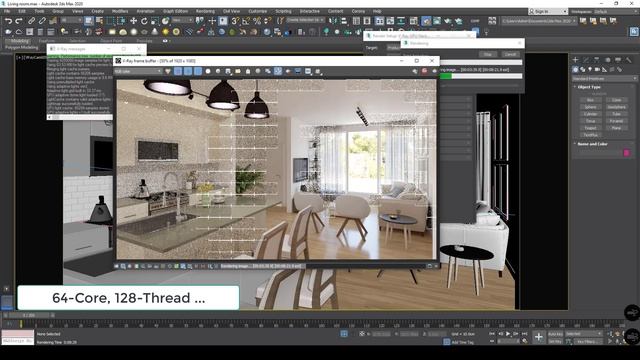Click the Plane primitive button
Screen dimensions: 640x360
pyautogui.click(x=616, y=128)
